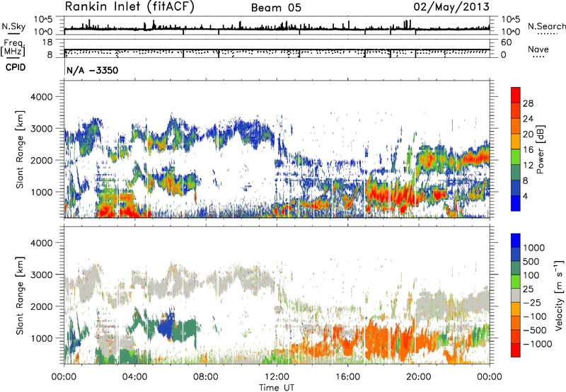Viewport: 566px width, 392px height.
Task: Pick the blue 500-1000 velocity swatch
Action: [x=516, y=254]
